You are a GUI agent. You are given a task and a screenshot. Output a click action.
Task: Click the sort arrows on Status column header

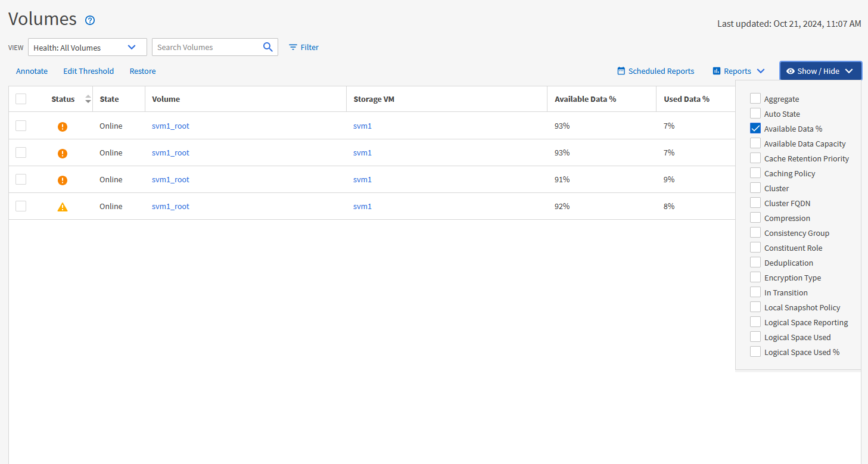(x=88, y=99)
